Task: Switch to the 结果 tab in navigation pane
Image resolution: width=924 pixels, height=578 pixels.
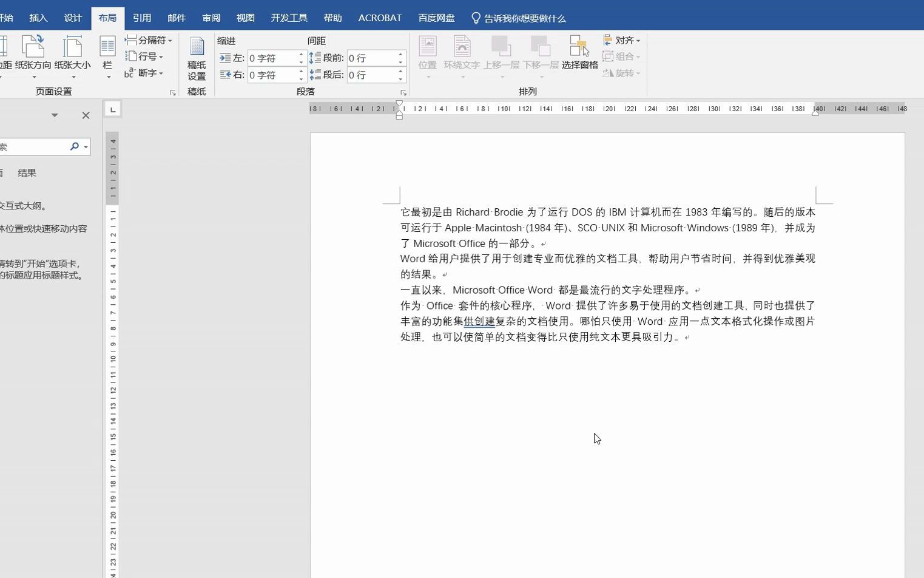Action: coord(27,173)
